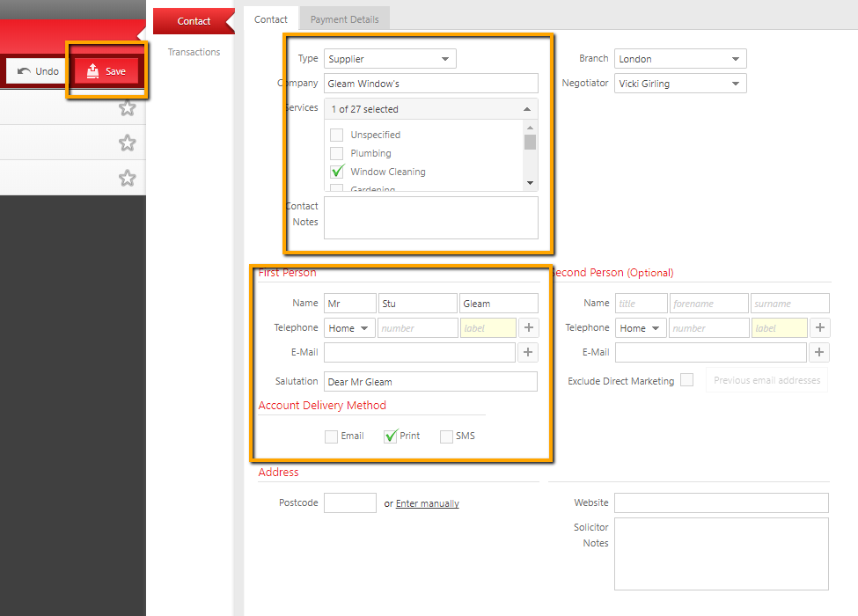Tick the Gardening service checkbox
Viewport: 858px width, 616px height.
point(336,188)
